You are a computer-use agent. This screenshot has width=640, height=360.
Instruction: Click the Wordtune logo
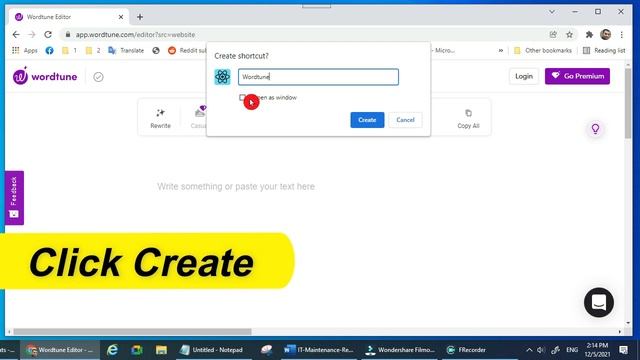coord(45,76)
